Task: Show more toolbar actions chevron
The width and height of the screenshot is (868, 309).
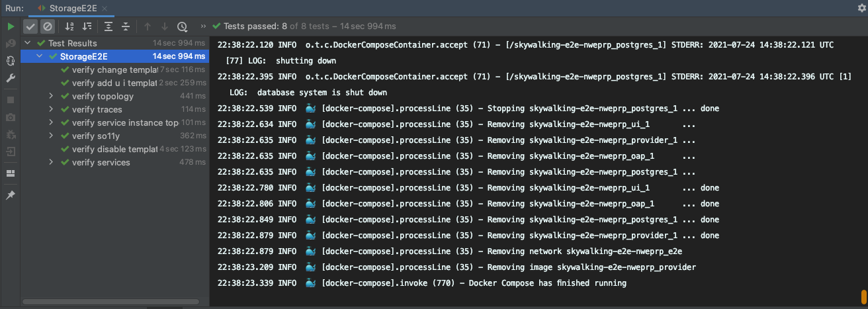Action: tap(203, 26)
